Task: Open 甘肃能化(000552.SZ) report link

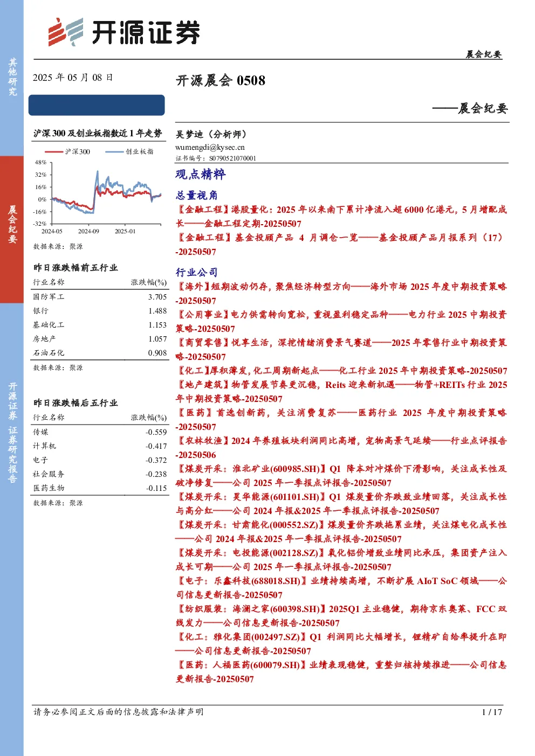Action: pyautogui.click(x=341, y=532)
